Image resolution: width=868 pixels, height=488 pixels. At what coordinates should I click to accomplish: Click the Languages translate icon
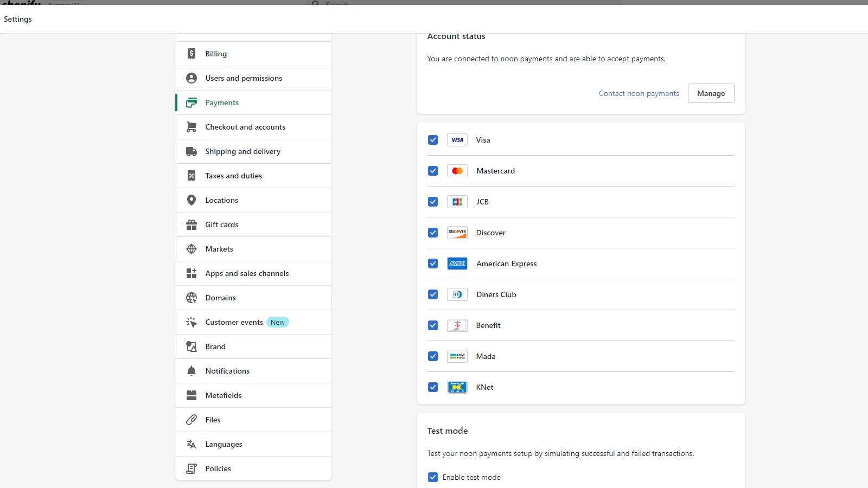tap(192, 444)
